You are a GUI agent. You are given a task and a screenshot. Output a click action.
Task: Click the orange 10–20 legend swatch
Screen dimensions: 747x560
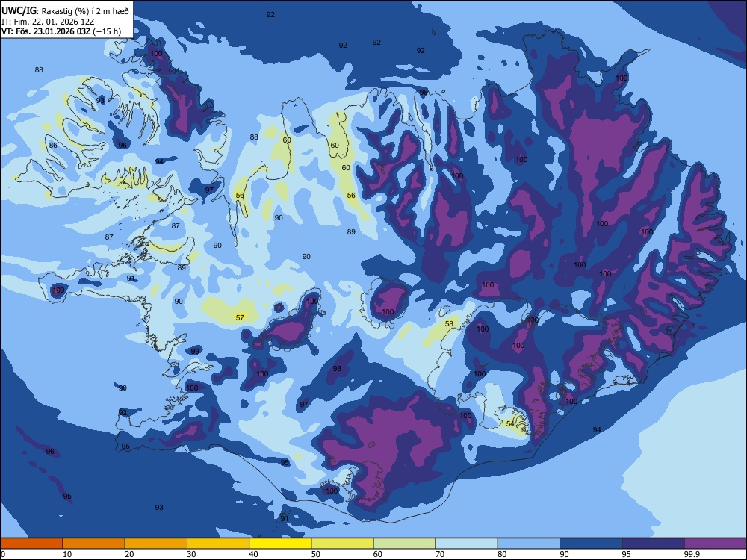click(x=94, y=544)
